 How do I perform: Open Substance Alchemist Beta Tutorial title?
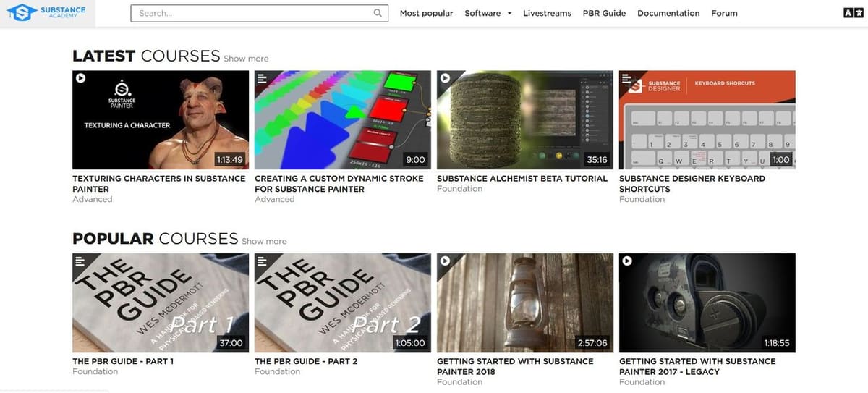click(522, 178)
